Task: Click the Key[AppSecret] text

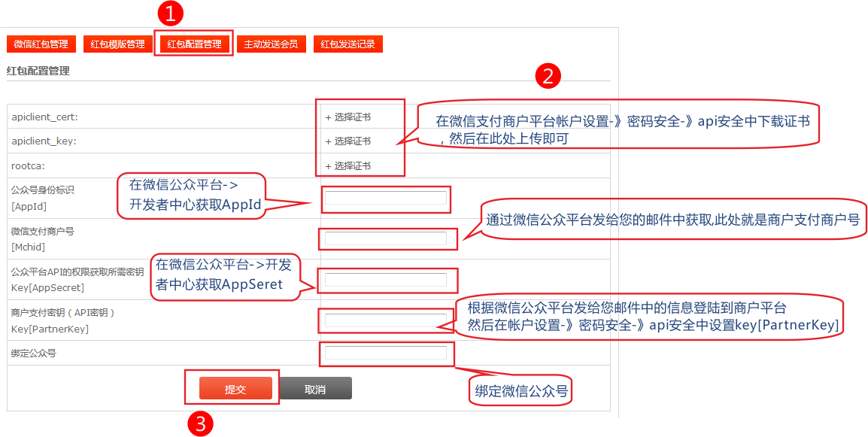Action: [x=47, y=288]
